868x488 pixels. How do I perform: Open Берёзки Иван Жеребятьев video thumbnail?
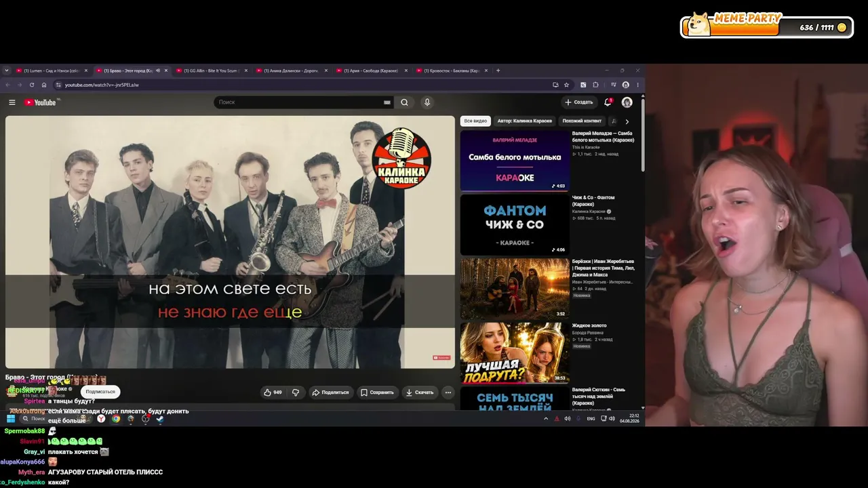515,289
